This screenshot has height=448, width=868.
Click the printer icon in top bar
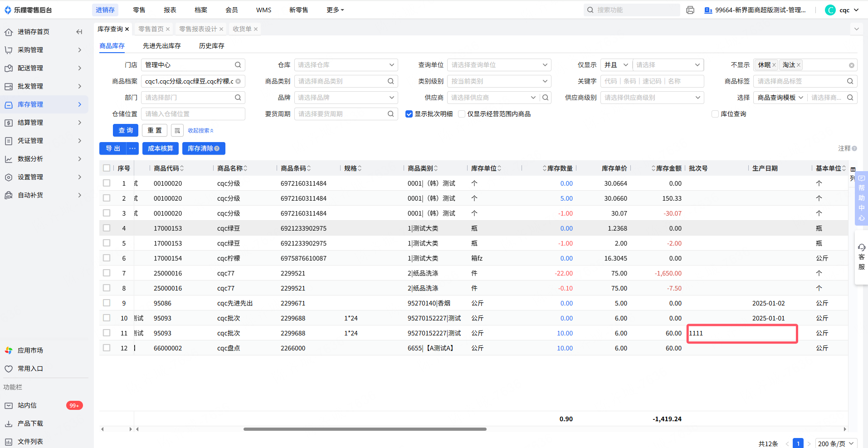(690, 10)
